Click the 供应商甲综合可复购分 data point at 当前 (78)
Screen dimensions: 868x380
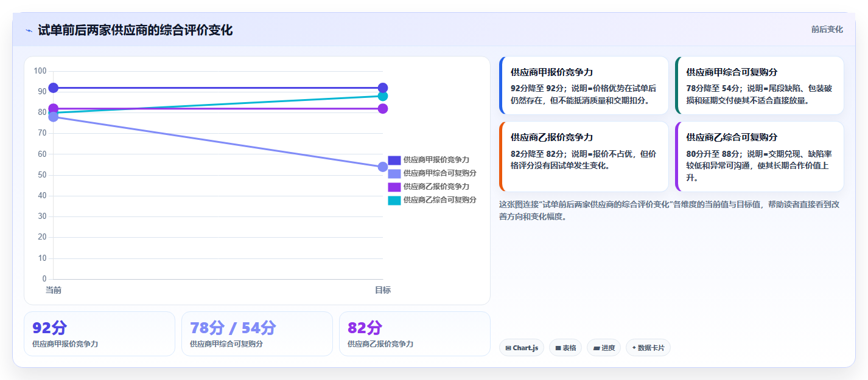tap(54, 117)
